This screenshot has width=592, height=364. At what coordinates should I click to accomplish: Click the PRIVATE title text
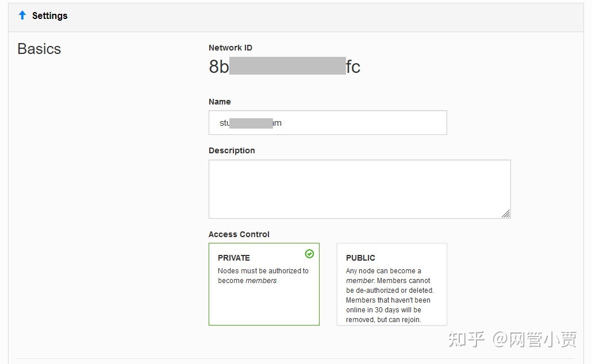point(234,258)
